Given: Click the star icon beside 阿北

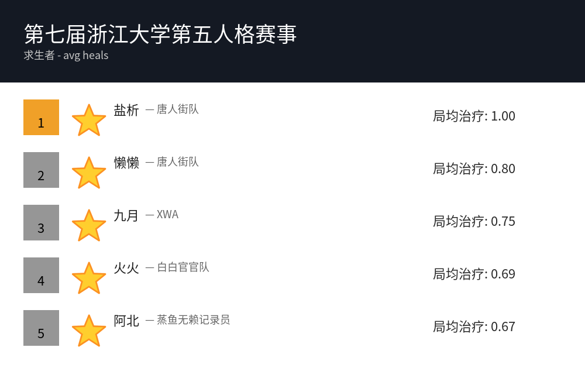Looking at the screenshot, I should pos(89,331).
